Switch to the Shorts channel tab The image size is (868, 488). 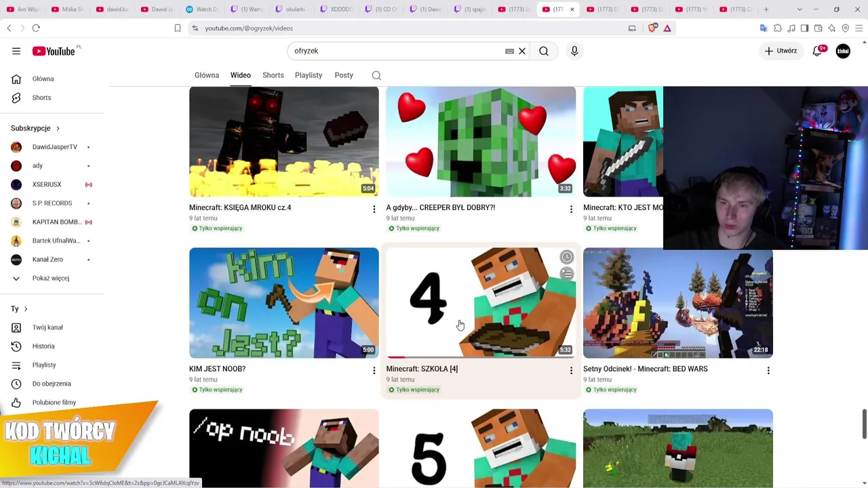273,75
